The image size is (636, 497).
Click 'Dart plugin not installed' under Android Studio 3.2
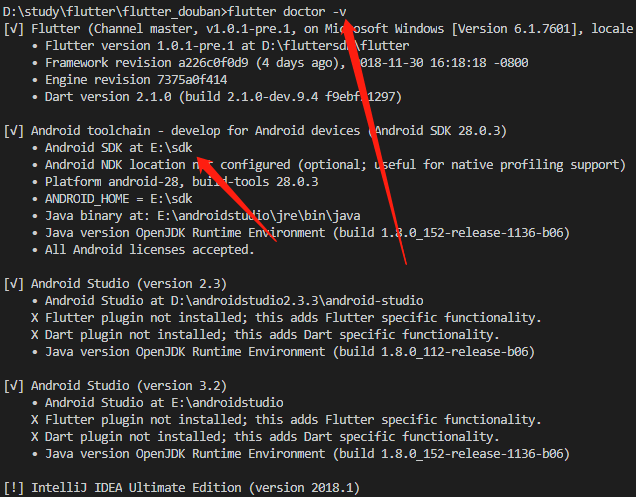click(265, 437)
